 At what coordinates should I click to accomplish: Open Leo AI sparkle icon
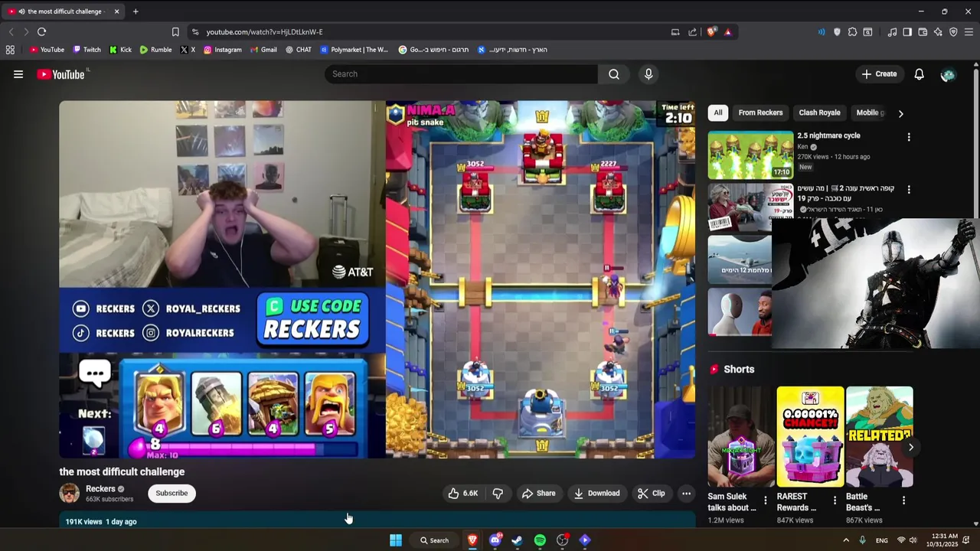click(938, 32)
